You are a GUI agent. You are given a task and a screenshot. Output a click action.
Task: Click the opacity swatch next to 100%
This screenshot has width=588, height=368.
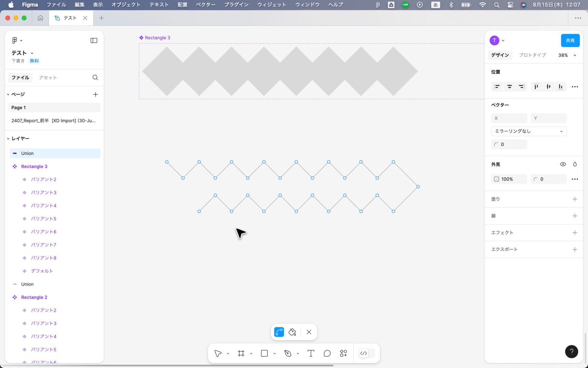pos(497,179)
